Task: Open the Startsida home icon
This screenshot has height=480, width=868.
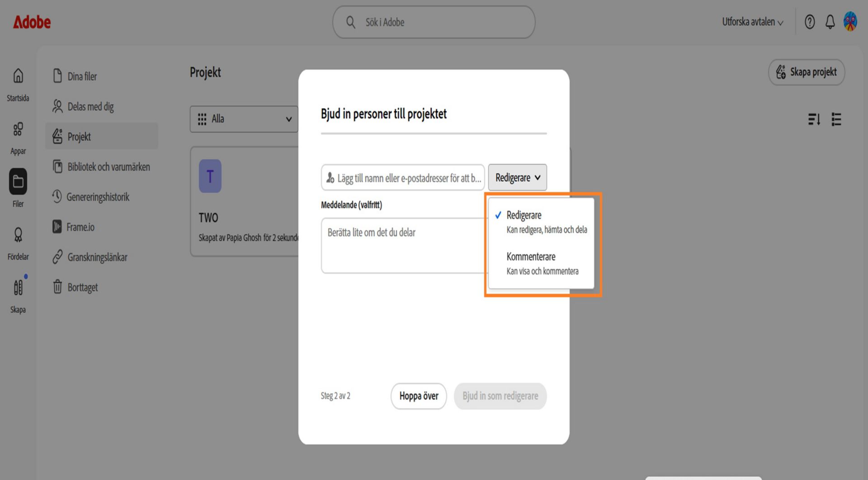Action: [x=18, y=76]
